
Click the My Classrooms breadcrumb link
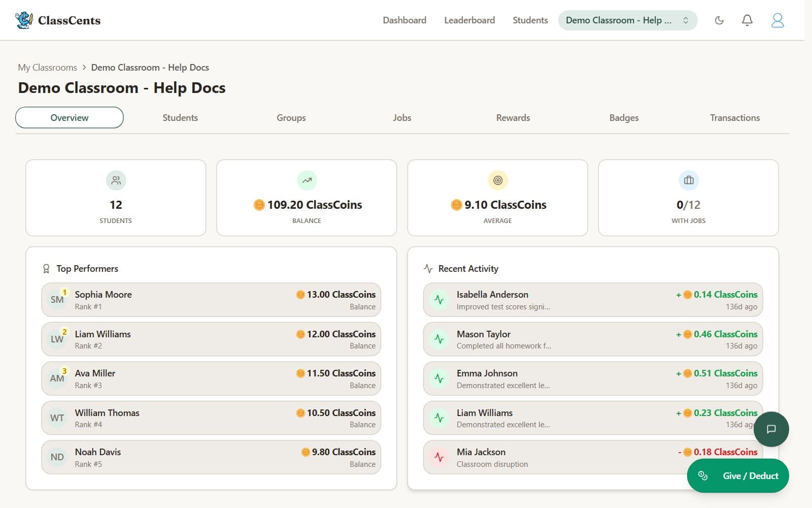48,68
